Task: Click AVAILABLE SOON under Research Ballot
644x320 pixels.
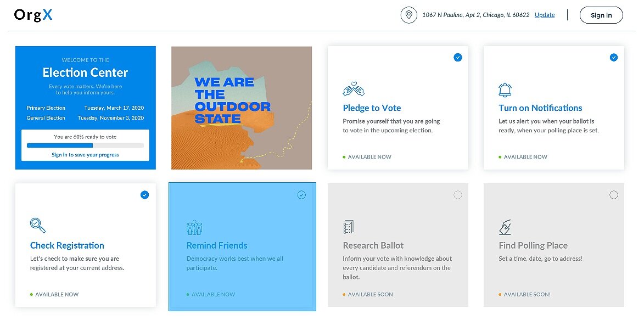Action: pyautogui.click(x=371, y=295)
